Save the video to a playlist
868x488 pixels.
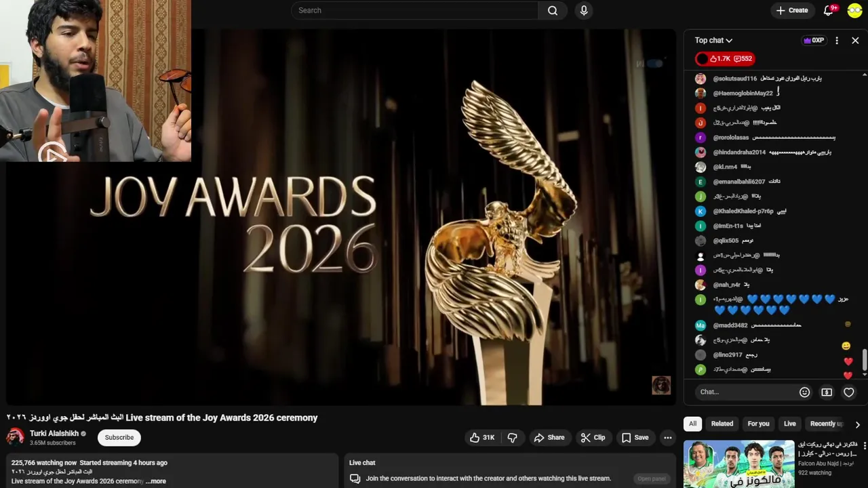pyautogui.click(x=635, y=438)
